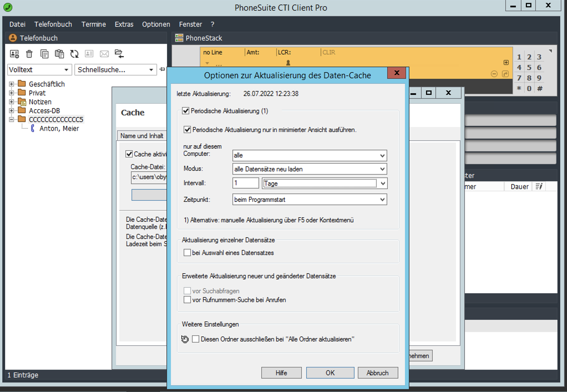Viewport: 567px width, 392px height.
Task: Open the question mark help menu
Action: pos(212,24)
